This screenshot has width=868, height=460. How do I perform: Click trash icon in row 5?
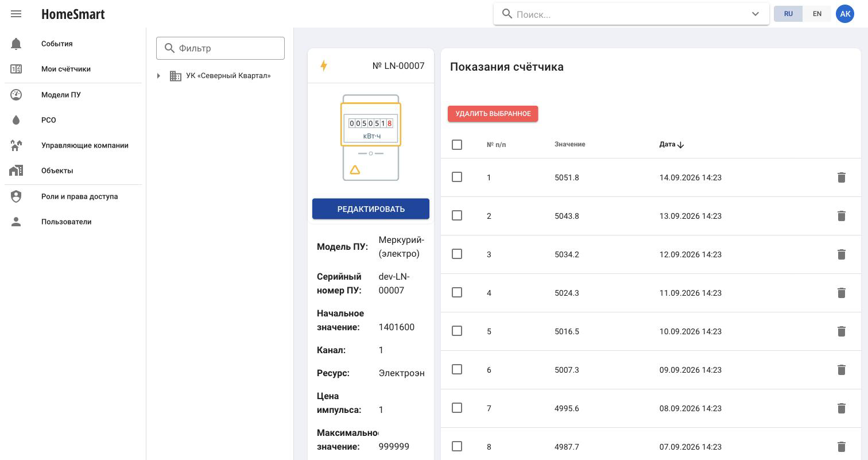(x=841, y=331)
